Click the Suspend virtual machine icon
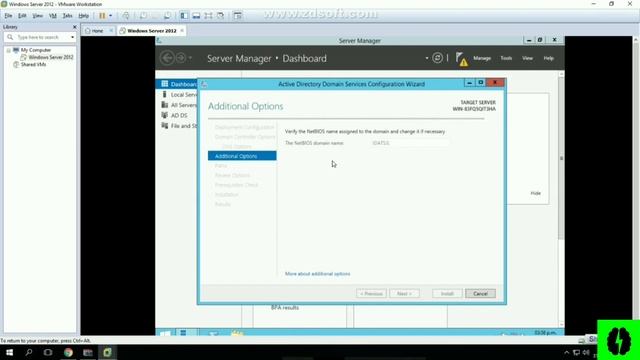Viewport: 640px width, 360px height. [102, 16]
